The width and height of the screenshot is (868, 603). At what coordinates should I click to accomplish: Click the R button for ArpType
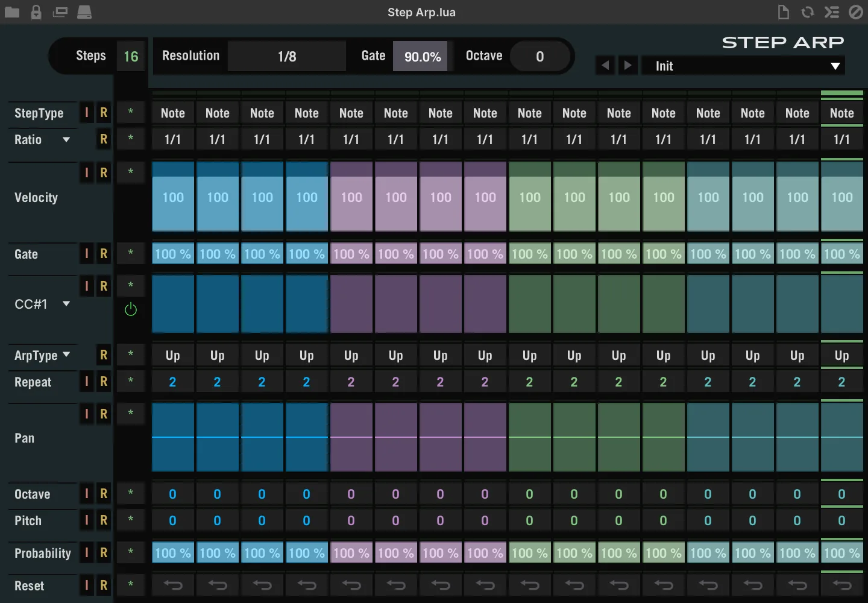coord(104,355)
